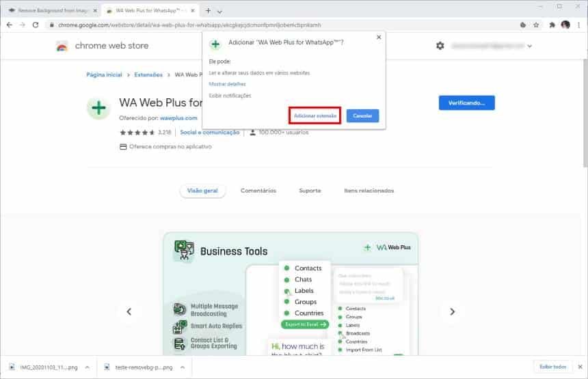Click the address bar URL

click(190, 25)
